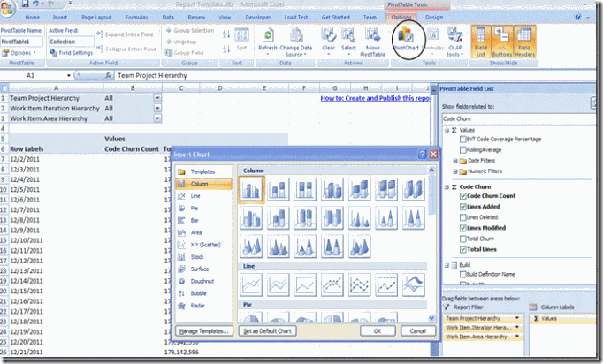Click Cancel in Insert Chart dialog
Screen dimensions: 603x364
point(418,331)
